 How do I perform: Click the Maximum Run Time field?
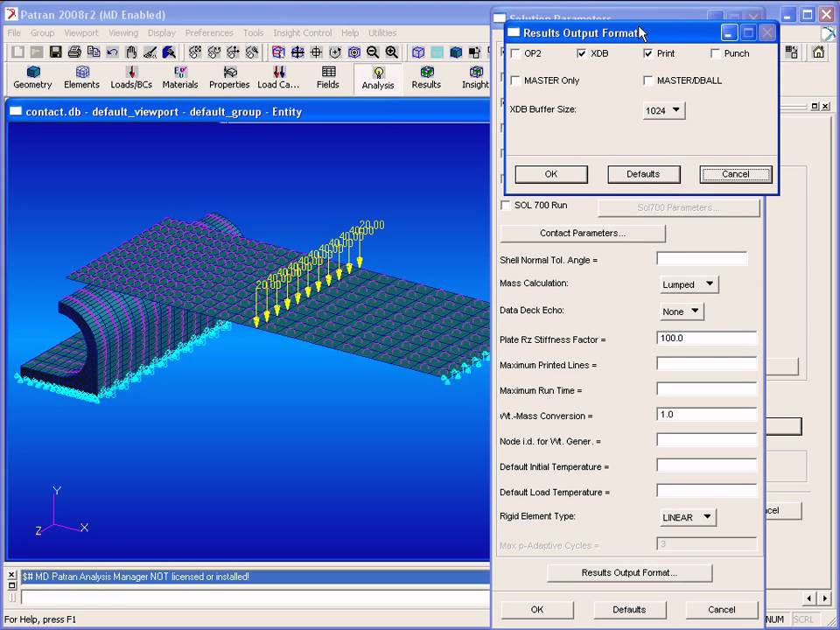click(x=707, y=389)
